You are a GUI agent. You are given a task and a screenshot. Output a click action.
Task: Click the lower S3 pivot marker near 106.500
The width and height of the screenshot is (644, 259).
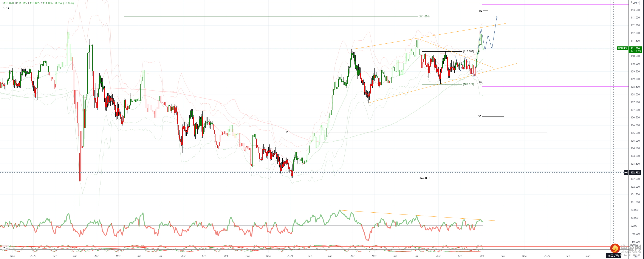click(480, 116)
